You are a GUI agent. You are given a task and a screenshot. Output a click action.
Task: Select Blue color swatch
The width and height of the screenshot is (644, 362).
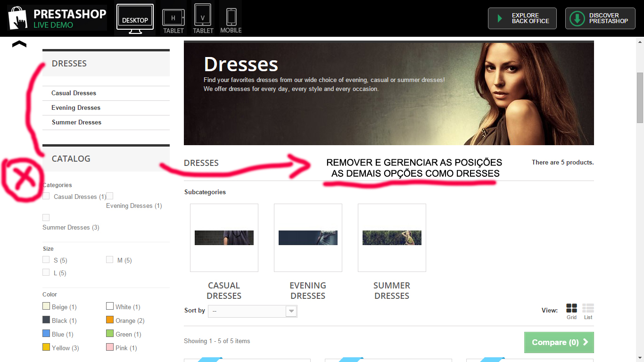click(x=46, y=334)
